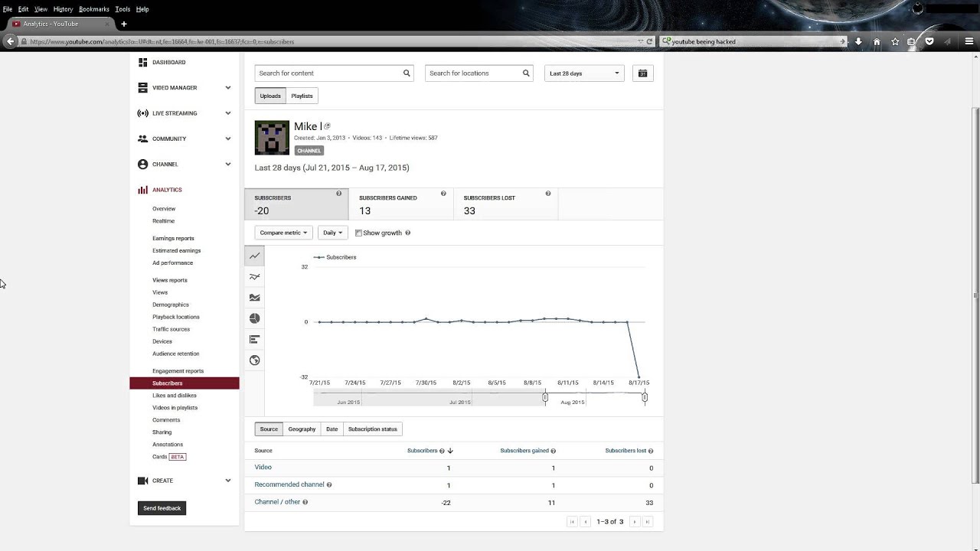Switch to the stacked area chart icon
Image resolution: width=980 pixels, height=551 pixels.
pyautogui.click(x=255, y=298)
